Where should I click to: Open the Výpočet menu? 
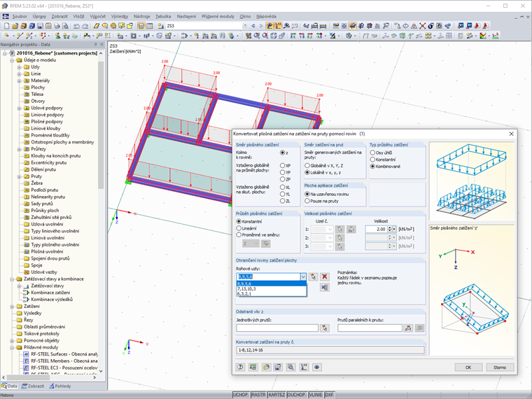click(98, 16)
